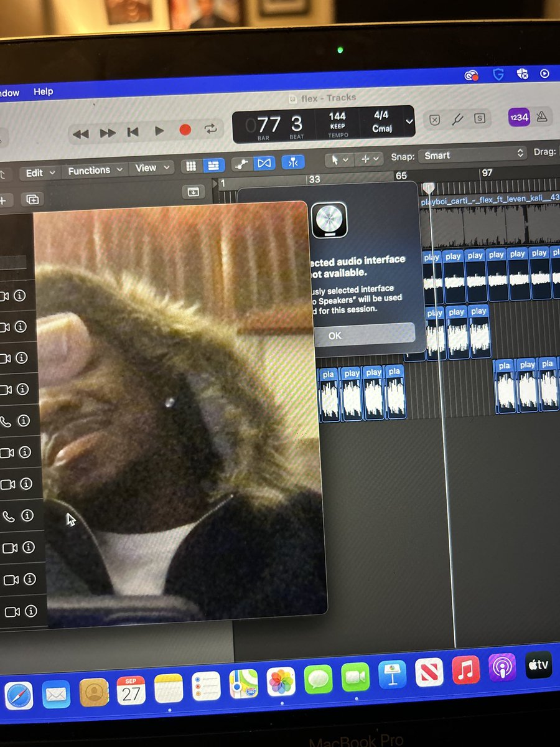Click the Rewind transport button

(x=81, y=133)
